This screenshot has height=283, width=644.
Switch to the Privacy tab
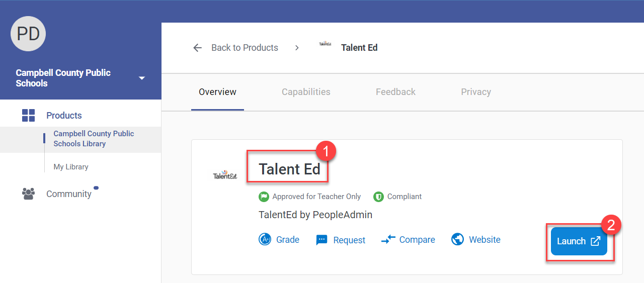(476, 92)
